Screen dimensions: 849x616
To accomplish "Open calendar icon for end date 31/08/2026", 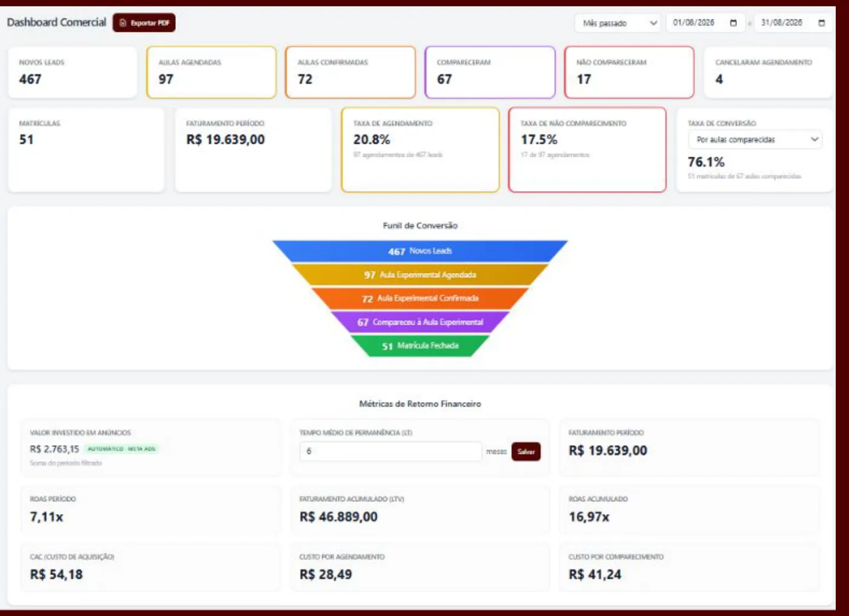I will click(822, 23).
